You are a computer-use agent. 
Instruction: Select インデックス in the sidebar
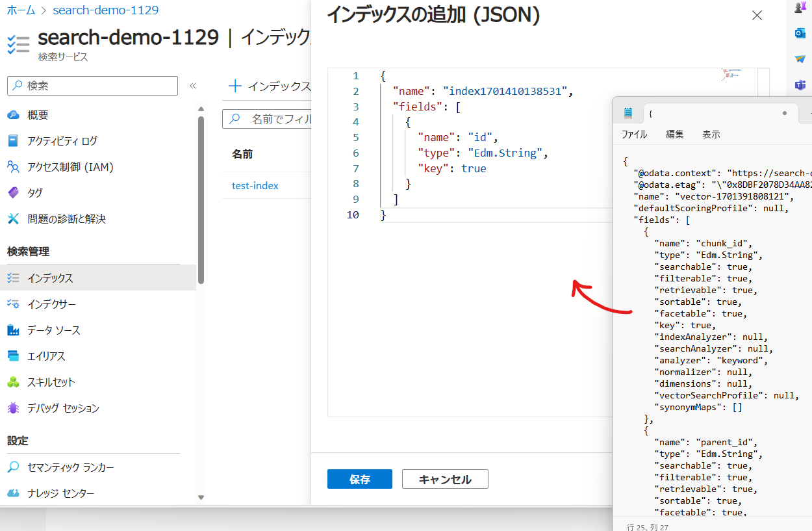tap(97, 278)
